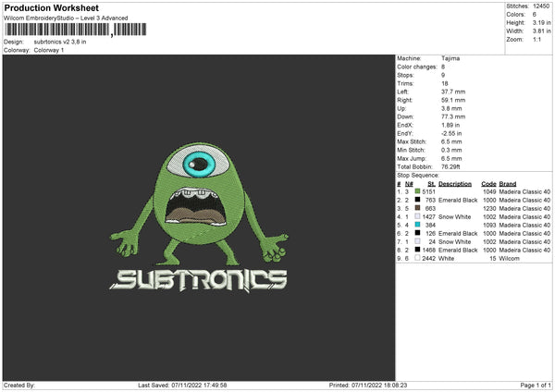
Task: Click the Max Jump label
Action: [412, 158]
